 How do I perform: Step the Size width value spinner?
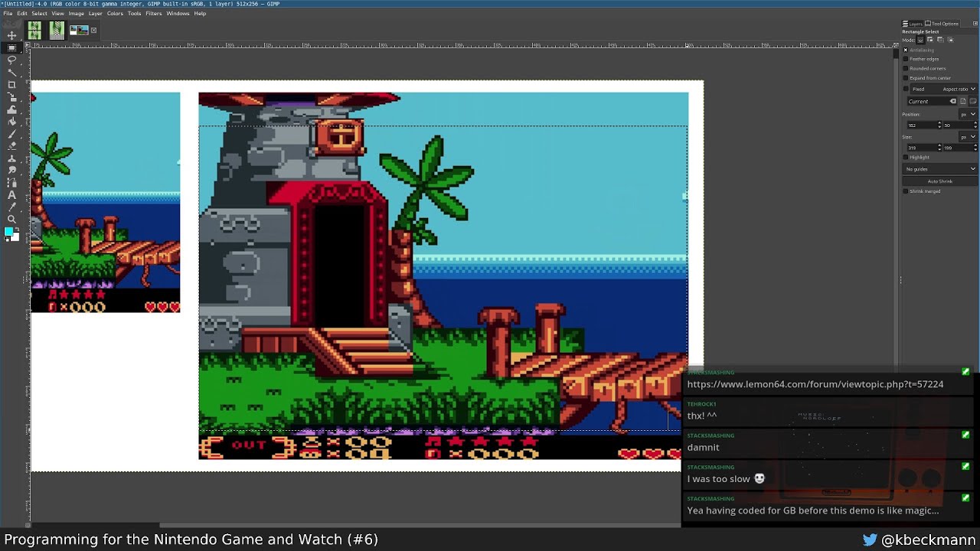pyautogui.click(x=939, y=148)
